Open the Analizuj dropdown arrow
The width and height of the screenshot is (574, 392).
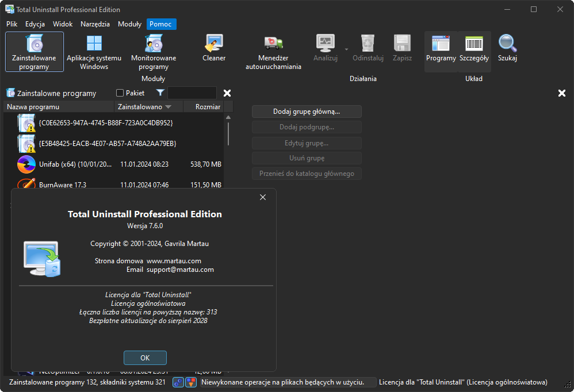[x=346, y=49]
